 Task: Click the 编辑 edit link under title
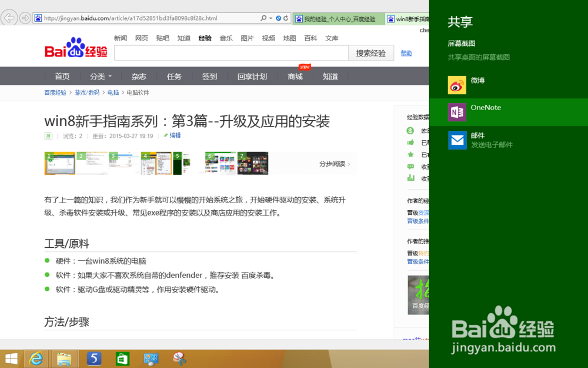[x=175, y=135]
